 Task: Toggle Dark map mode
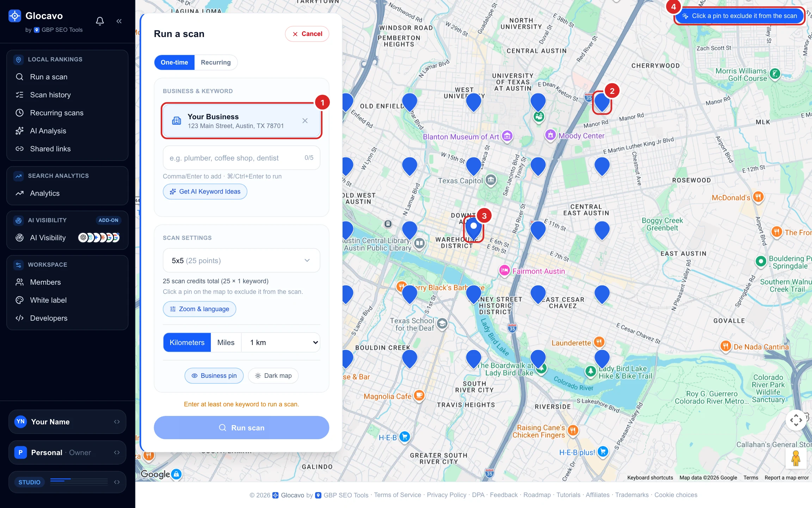[273, 376]
